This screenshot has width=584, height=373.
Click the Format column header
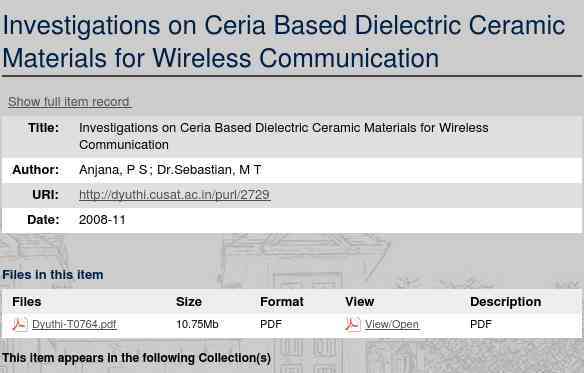[282, 301]
